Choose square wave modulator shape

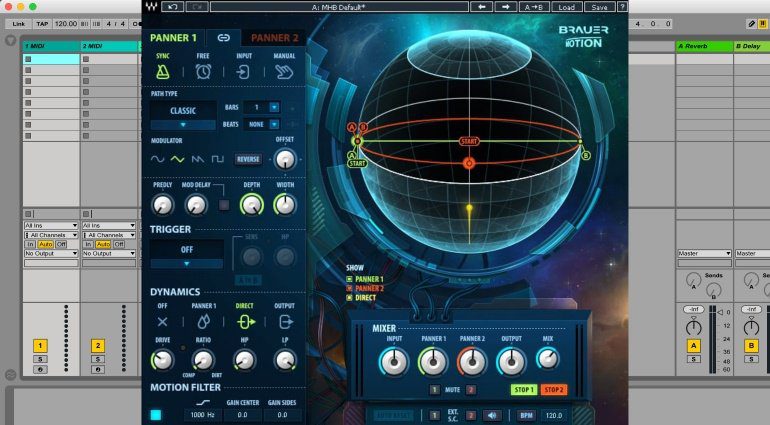[217, 159]
